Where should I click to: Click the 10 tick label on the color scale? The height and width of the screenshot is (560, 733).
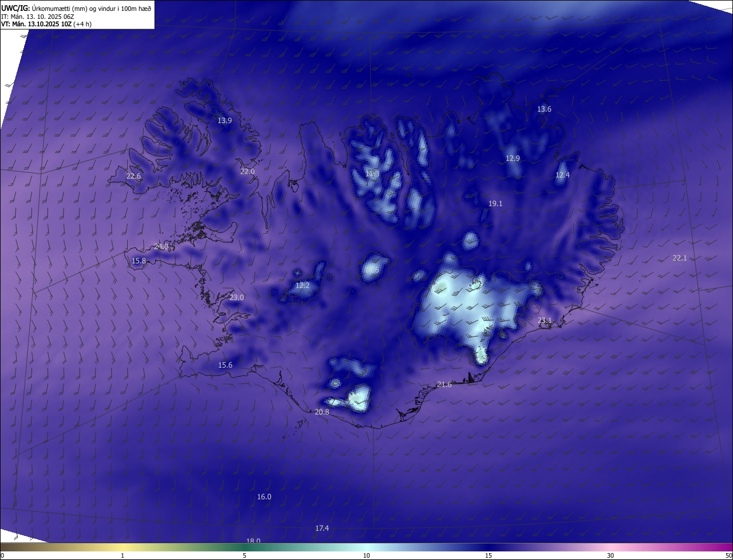pos(366,556)
